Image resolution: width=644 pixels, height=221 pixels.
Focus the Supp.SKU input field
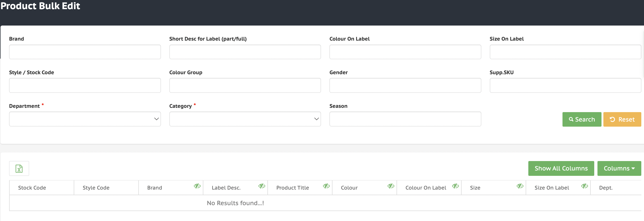565,85
